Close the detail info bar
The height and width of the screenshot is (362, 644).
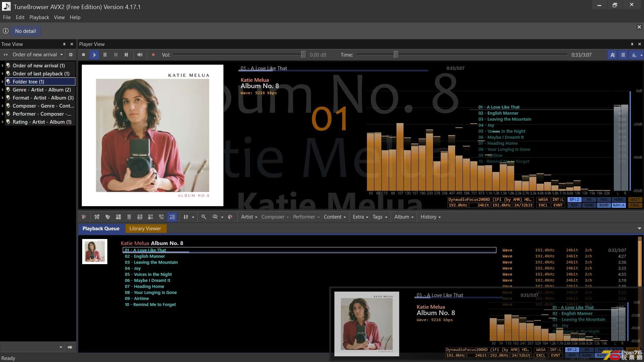click(x=639, y=27)
